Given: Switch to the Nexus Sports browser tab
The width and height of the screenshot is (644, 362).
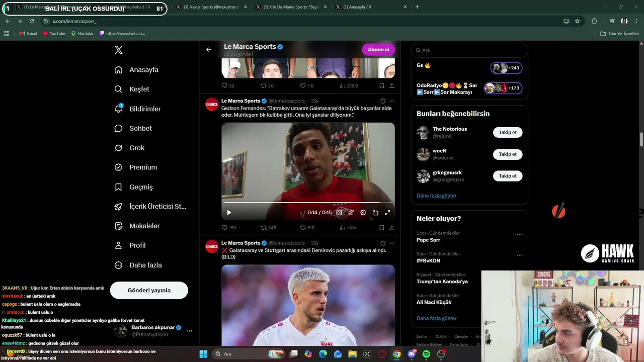Looking at the screenshot, I should coord(210,7).
